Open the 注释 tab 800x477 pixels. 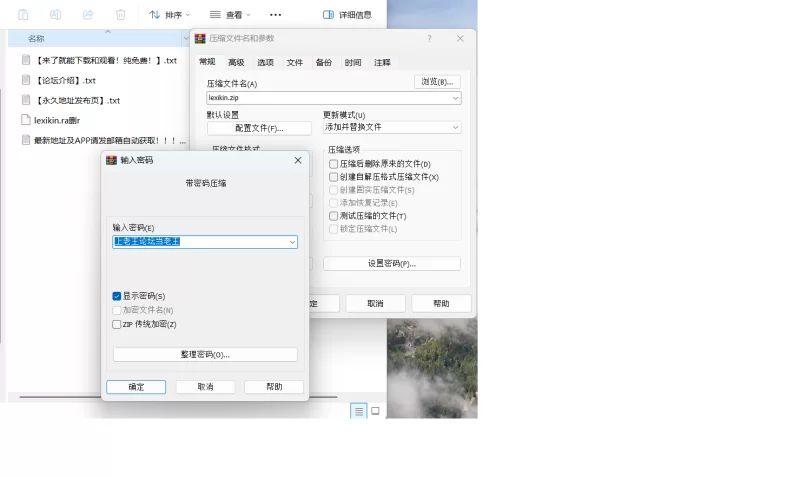coord(382,62)
